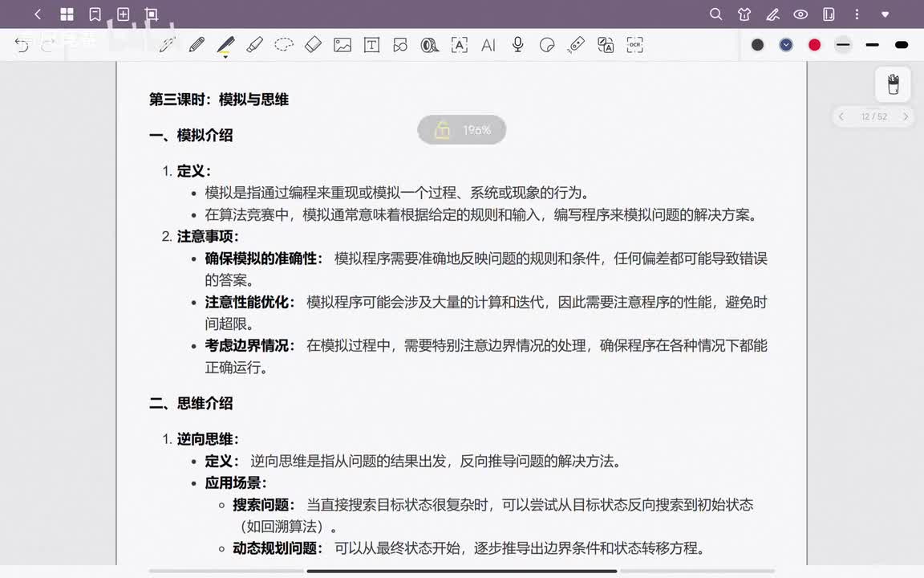Open the page layout settings
The width and height of the screenshot is (924, 578).
tap(829, 14)
